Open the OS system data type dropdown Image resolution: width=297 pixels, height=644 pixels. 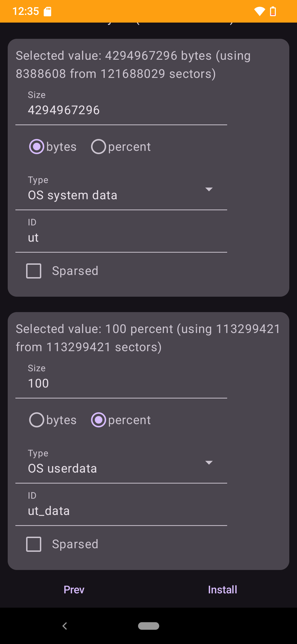pos(121,189)
